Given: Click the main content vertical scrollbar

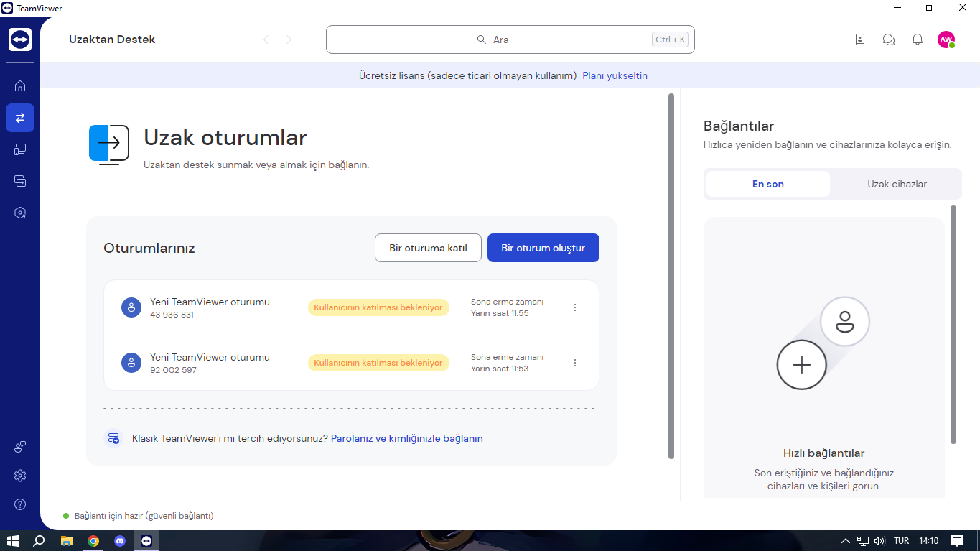Looking at the screenshot, I should (671, 276).
